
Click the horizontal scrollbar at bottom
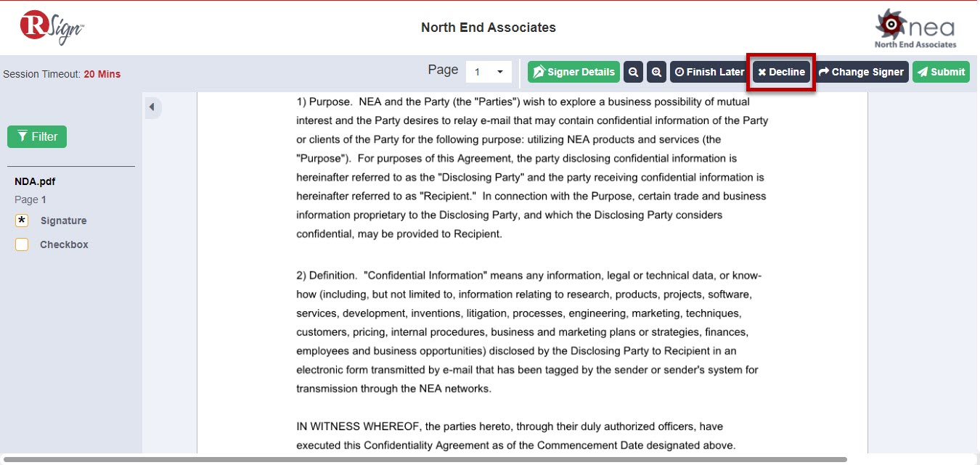pyautogui.click(x=425, y=459)
